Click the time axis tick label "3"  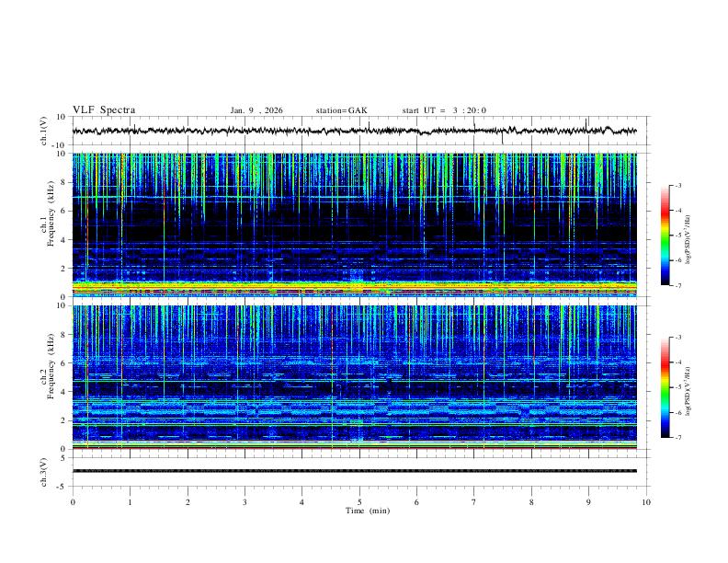(245, 502)
